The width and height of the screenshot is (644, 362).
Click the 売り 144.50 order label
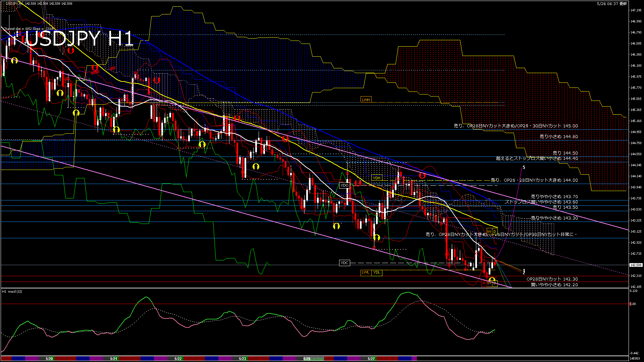click(x=565, y=153)
